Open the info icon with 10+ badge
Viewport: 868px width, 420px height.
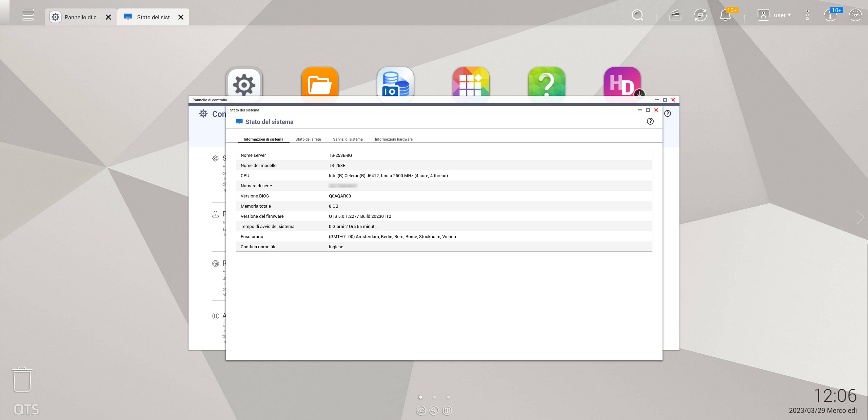click(830, 15)
